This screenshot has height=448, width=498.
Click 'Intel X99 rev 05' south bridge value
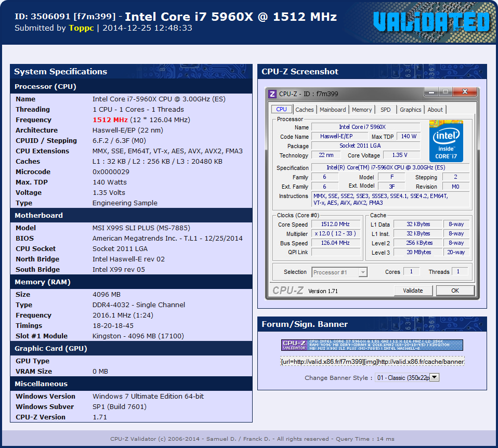pyautogui.click(x=119, y=270)
